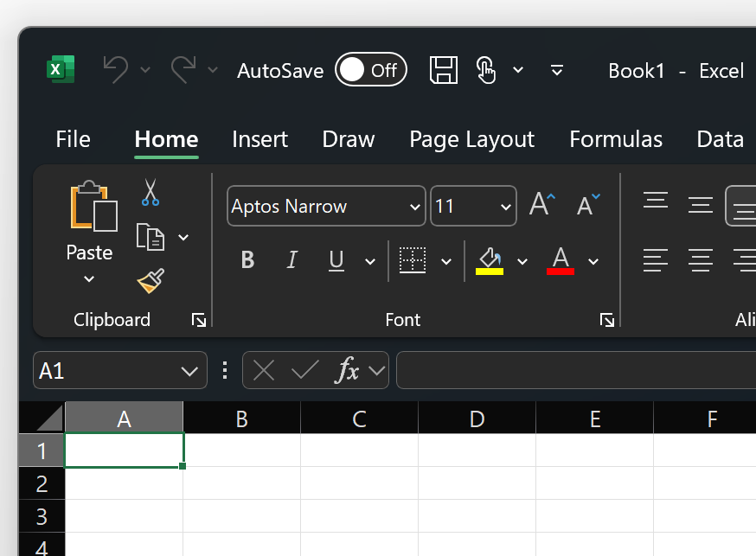This screenshot has width=756, height=556.
Task: Toggle underline formatting
Action: click(336, 259)
